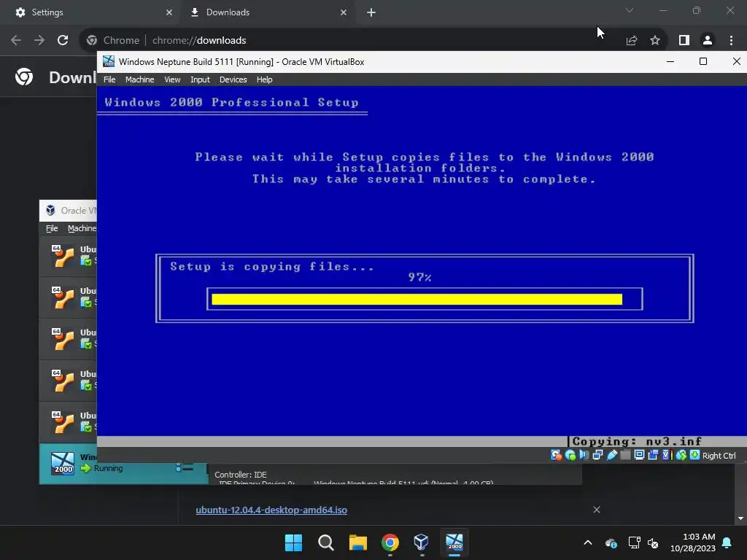Click the VirtualBox Manager title bar logo
Image resolution: width=747 pixels, height=560 pixels.
pyautogui.click(x=50, y=210)
